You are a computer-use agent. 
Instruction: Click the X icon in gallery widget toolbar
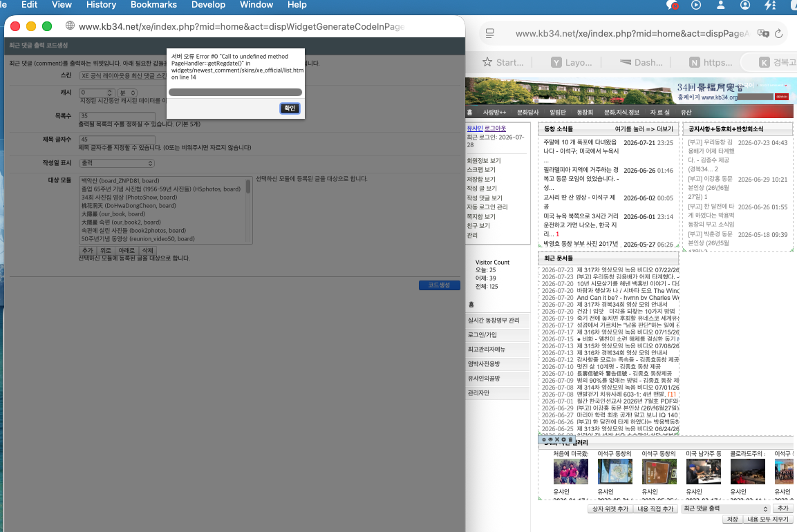[x=557, y=440]
